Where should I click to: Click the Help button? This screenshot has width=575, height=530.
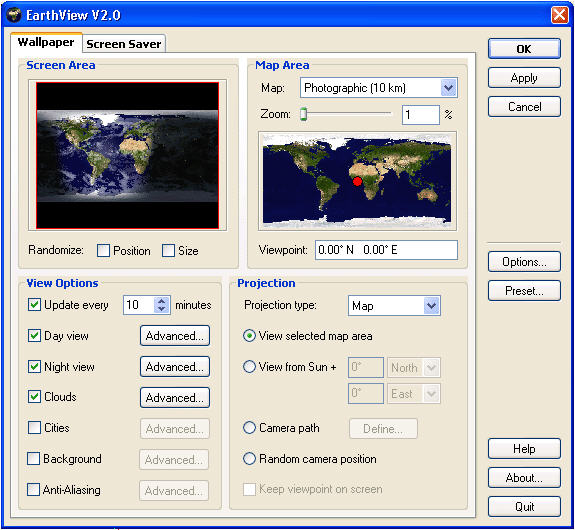[x=524, y=449]
